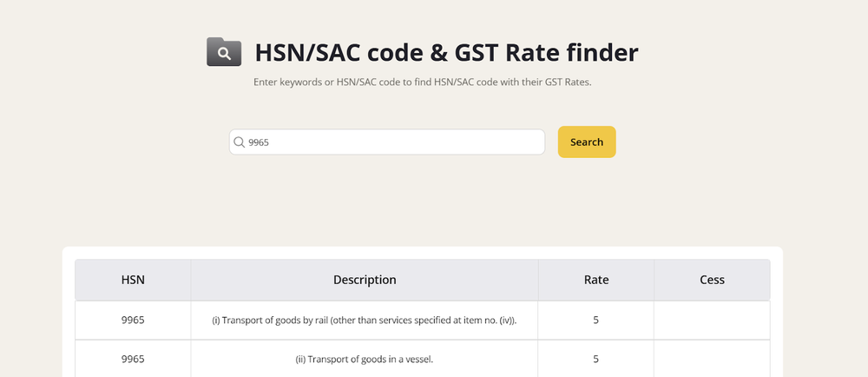Click the Rate column header
The height and width of the screenshot is (377, 868).
click(596, 280)
